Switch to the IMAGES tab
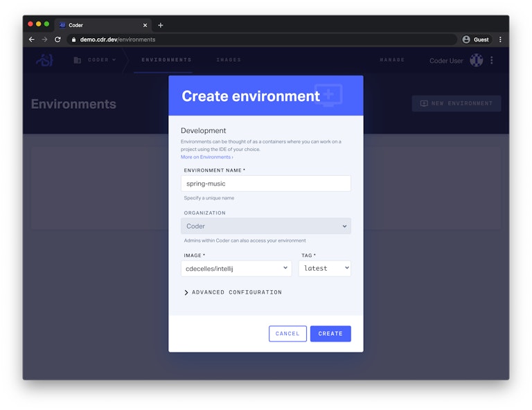 click(229, 60)
